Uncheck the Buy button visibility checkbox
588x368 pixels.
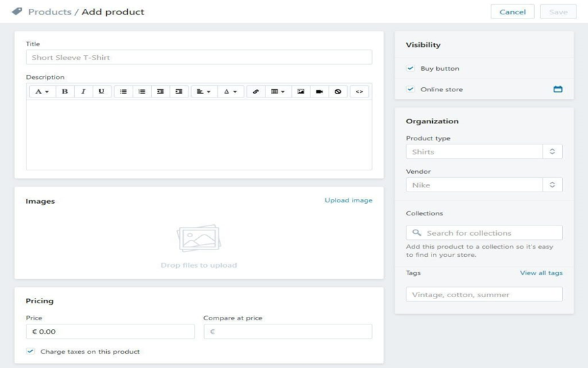coord(410,68)
